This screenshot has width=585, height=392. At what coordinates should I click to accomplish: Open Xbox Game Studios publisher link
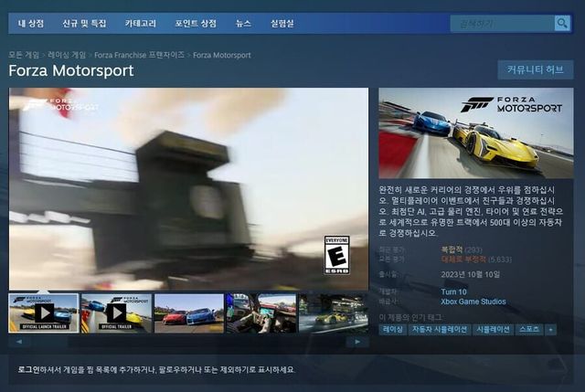pos(473,302)
